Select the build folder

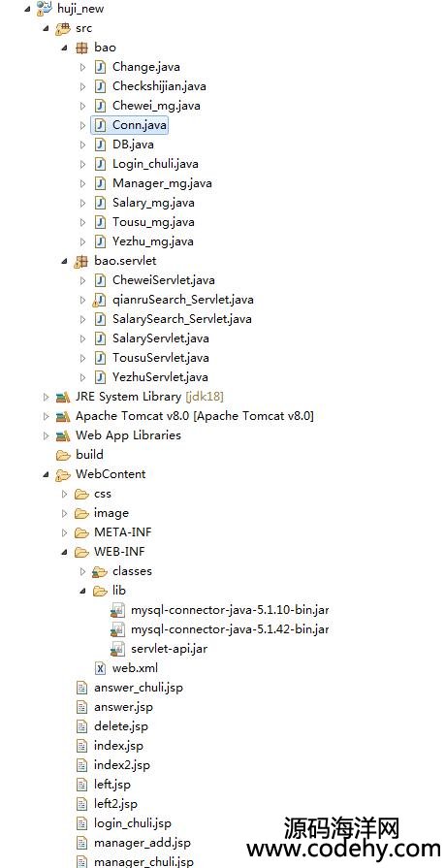[x=89, y=455]
